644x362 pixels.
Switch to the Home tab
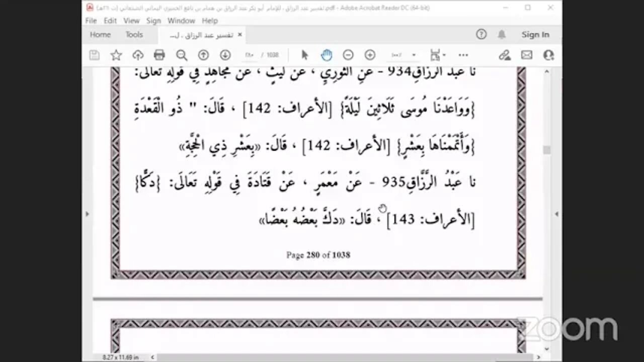pyautogui.click(x=100, y=35)
